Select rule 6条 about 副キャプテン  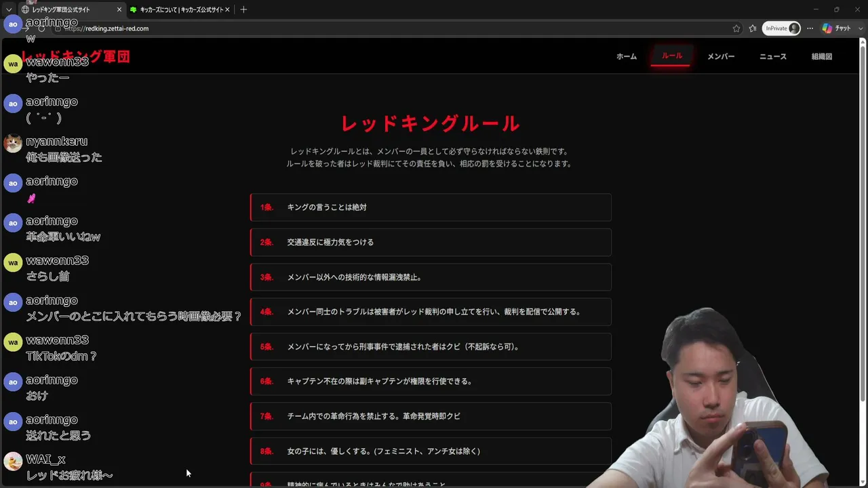tap(431, 382)
